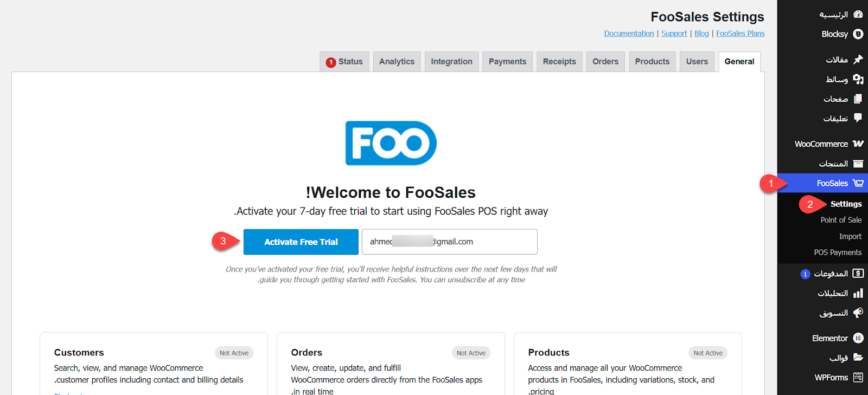Click the email address input field

(x=449, y=242)
